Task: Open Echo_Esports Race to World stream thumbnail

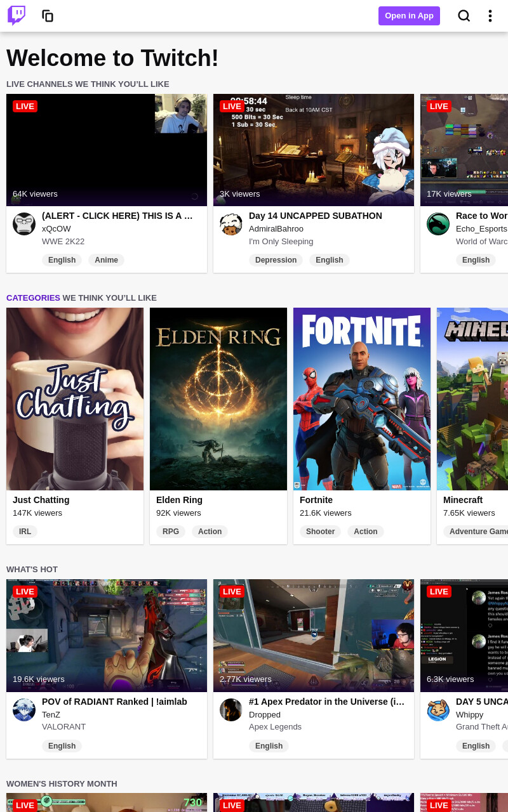Action: pos(464,150)
